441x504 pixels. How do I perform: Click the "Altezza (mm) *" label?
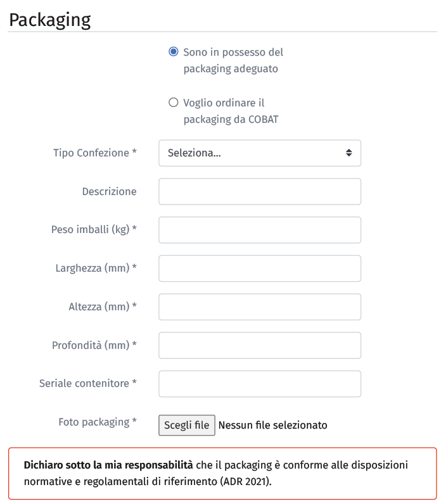click(x=103, y=307)
